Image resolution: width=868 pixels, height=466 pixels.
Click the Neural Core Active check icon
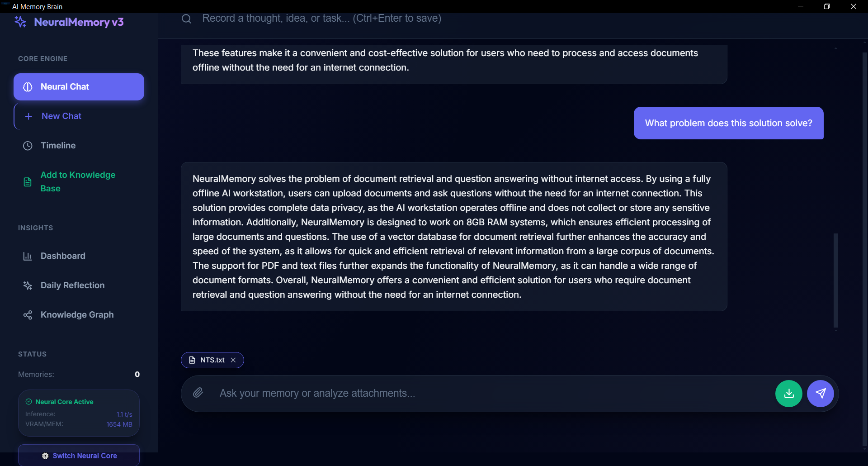[29, 402]
